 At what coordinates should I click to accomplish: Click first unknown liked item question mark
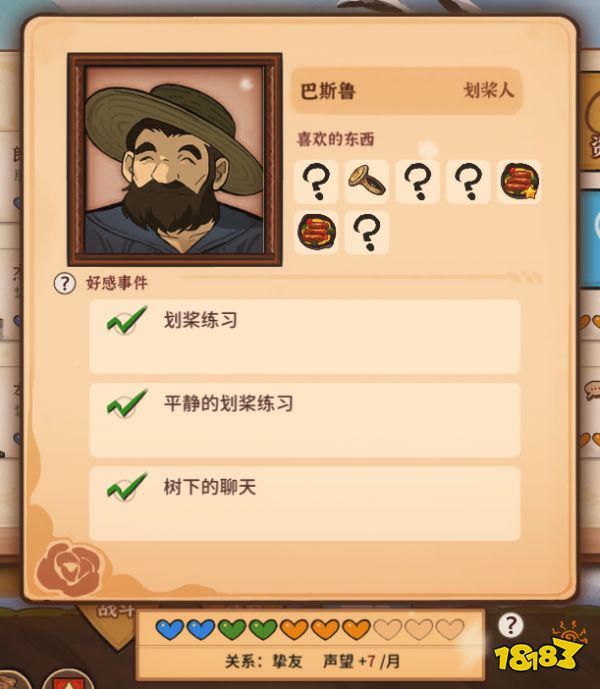[316, 181]
